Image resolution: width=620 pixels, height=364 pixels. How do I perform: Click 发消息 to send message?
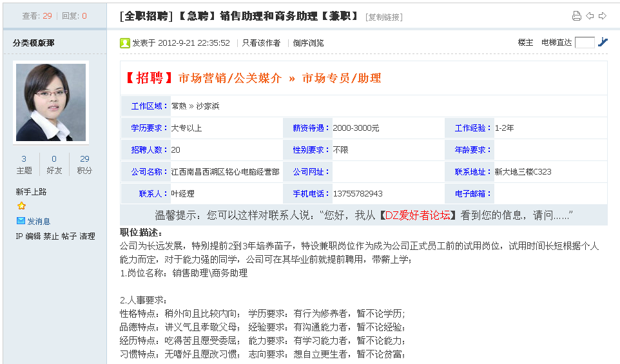(x=39, y=222)
